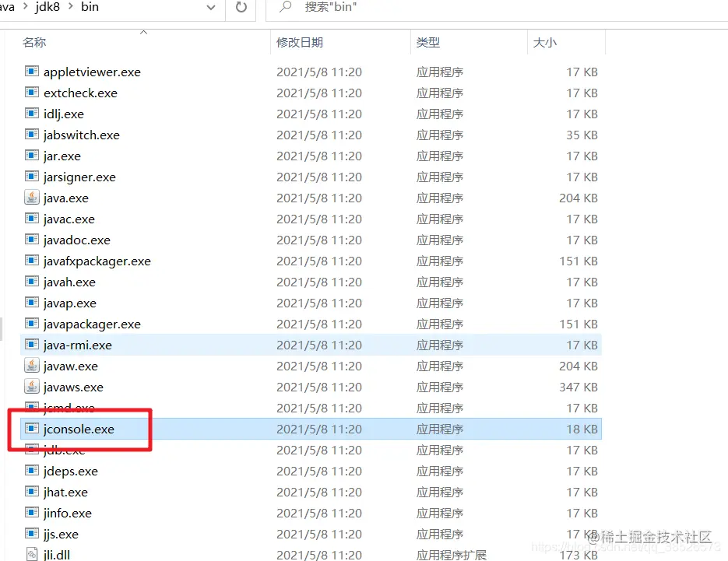Select the file named jhat.exe
Screen dimensions: 728x561
[65, 492]
